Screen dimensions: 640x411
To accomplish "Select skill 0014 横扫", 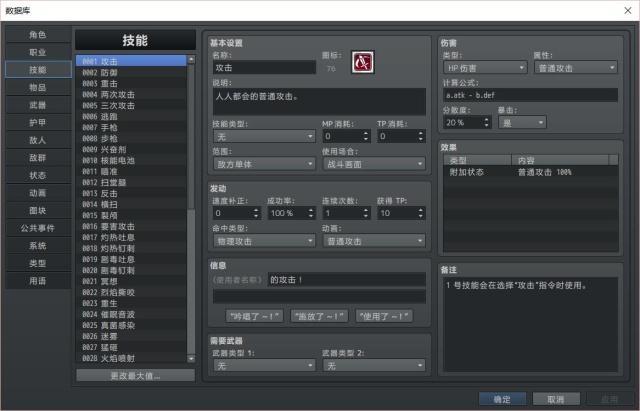I will tap(131, 204).
